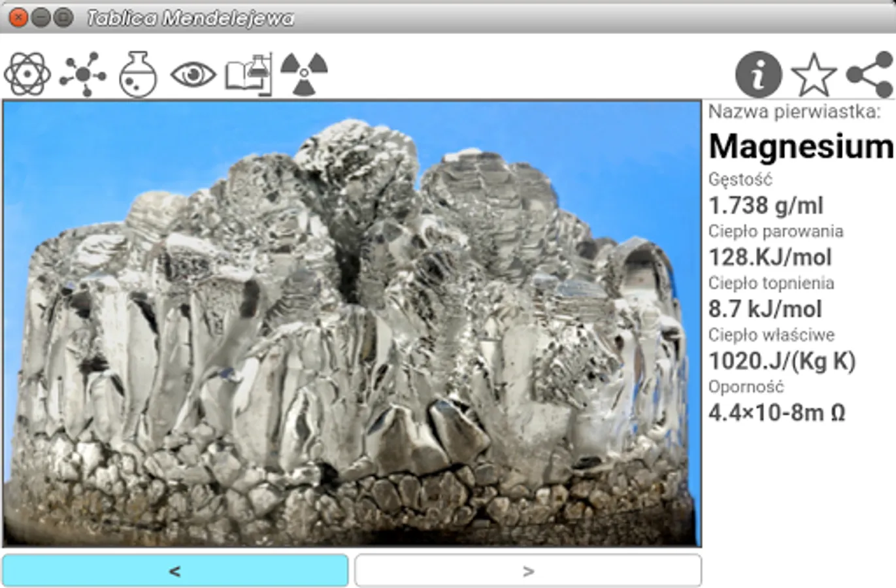
Task: Go to previous element with < button
Action: point(175,571)
